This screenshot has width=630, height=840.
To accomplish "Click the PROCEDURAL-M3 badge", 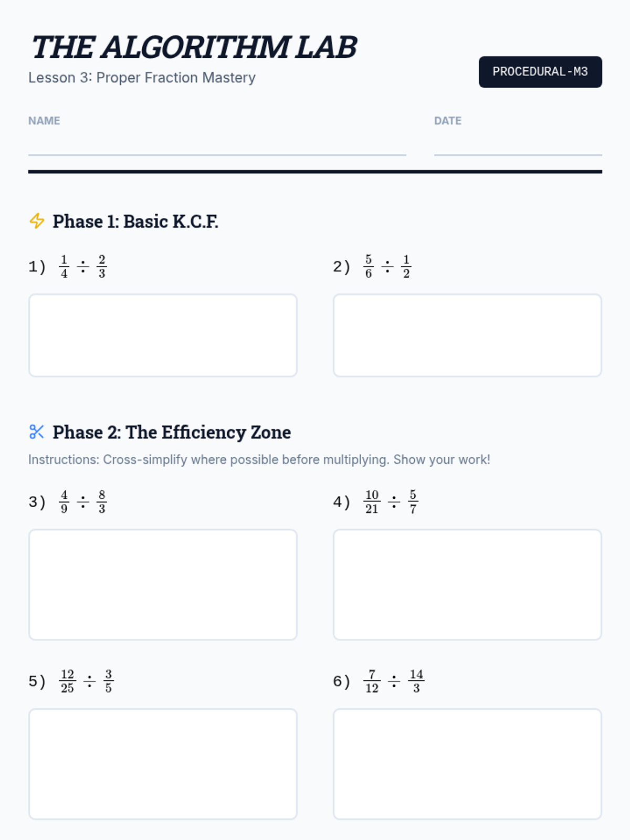I will pyautogui.click(x=540, y=72).
